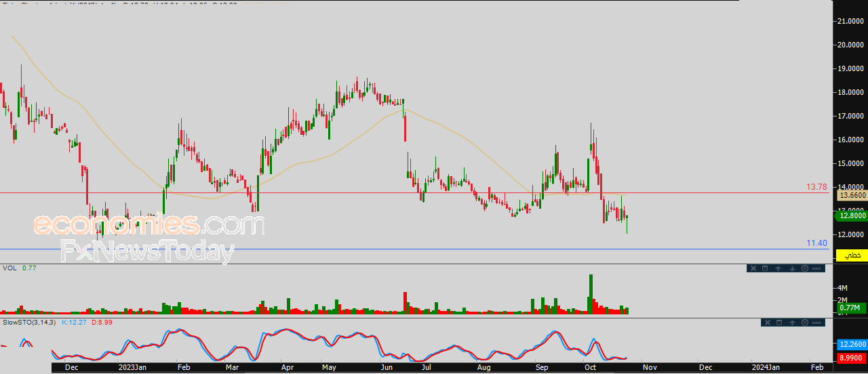The width and height of the screenshot is (868, 374).
Task: Click the D:8.99 value in SlowSTO header
Action: [102, 323]
